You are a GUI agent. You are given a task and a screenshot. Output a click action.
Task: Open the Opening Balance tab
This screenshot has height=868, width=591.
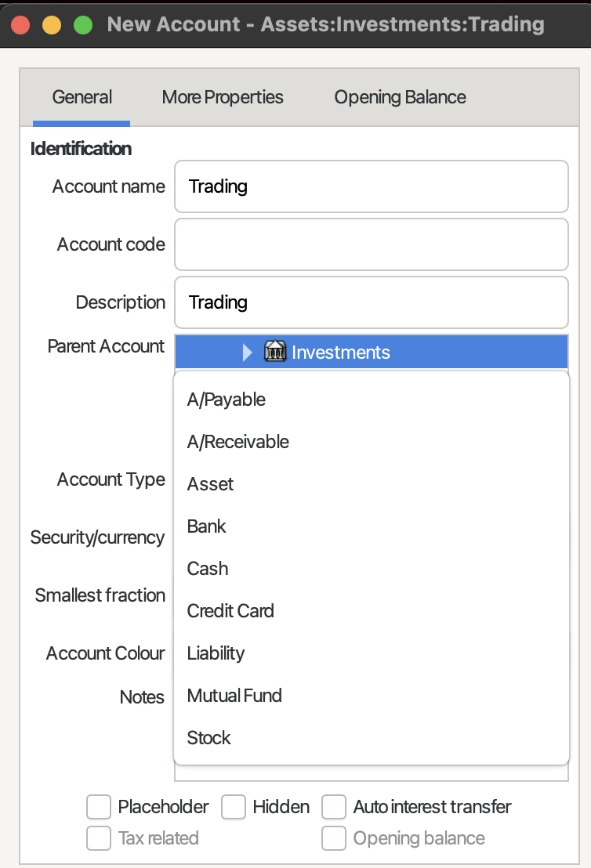[x=400, y=97]
